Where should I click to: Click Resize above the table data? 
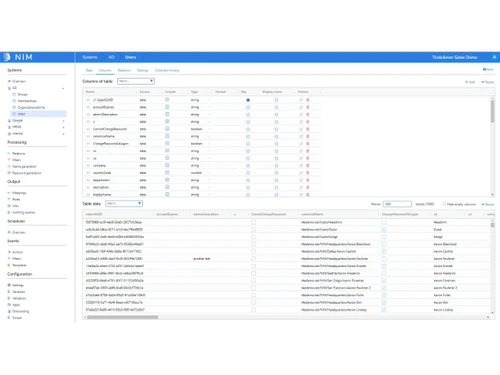pyautogui.click(x=488, y=204)
